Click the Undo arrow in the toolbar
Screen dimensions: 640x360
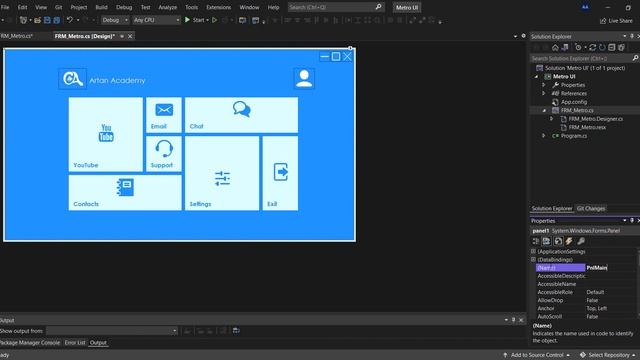coord(70,20)
